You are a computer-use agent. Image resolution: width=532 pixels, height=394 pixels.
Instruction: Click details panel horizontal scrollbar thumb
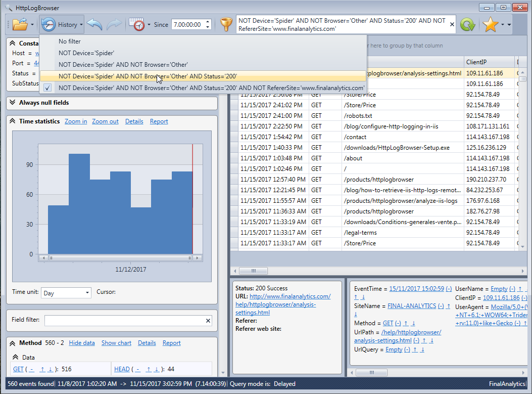click(x=371, y=373)
